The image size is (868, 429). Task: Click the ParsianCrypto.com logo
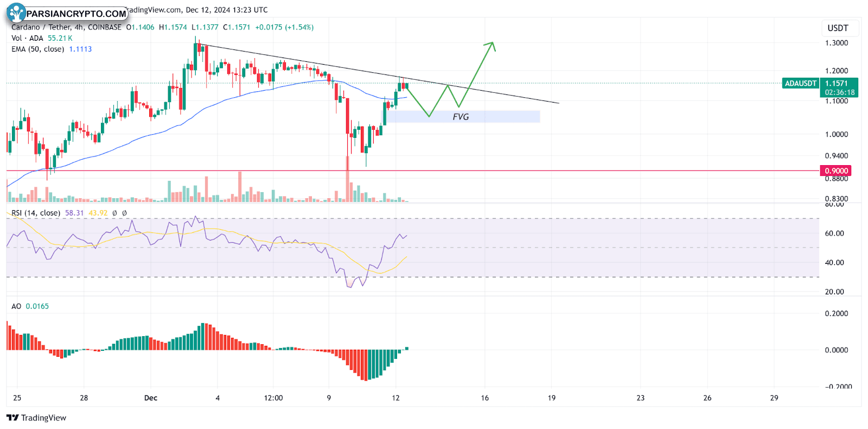pos(67,13)
